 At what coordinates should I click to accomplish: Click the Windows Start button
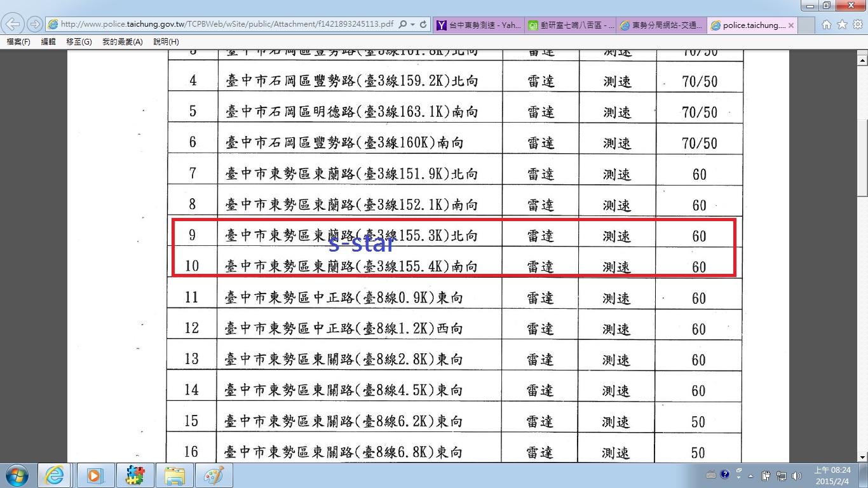[17, 475]
